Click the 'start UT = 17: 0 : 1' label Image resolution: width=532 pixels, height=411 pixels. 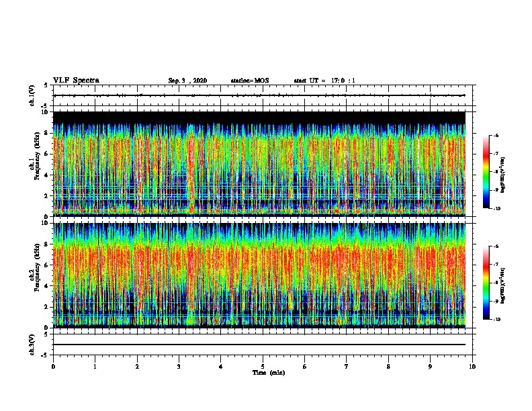324,81
